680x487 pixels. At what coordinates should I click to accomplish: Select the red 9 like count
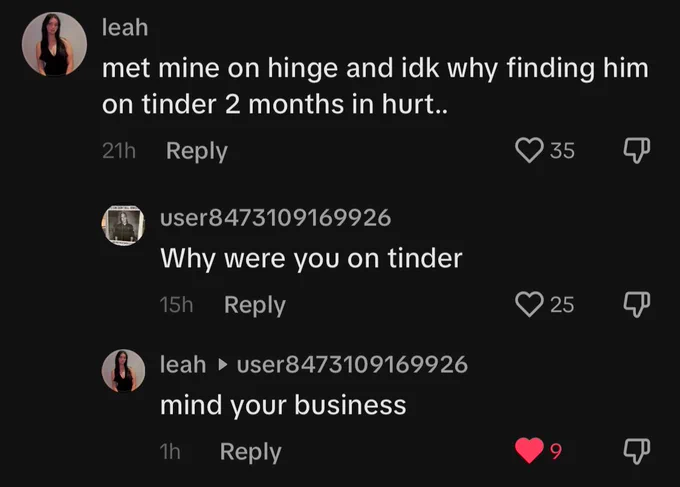pyautogui.click(x=556, y=451)
